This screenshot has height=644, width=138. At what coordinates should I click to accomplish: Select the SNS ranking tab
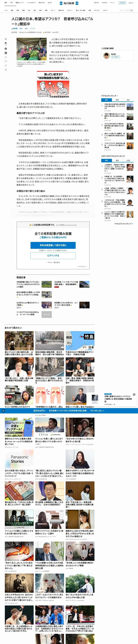(x=128, y=100)
